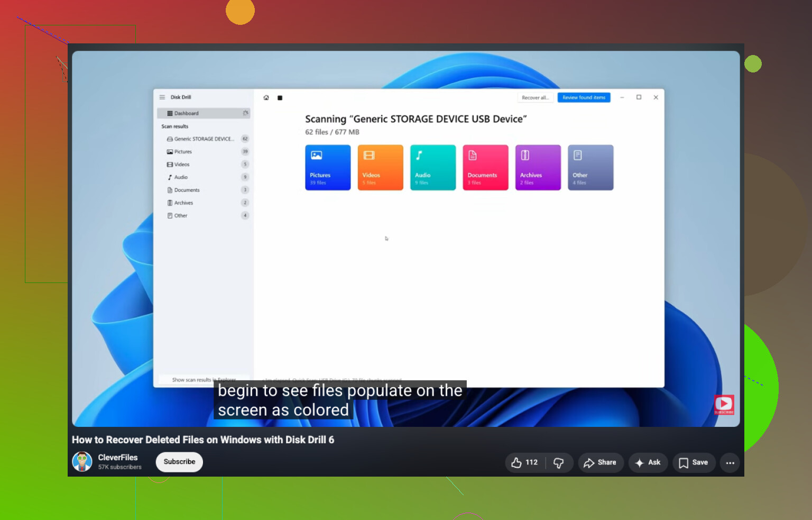Click the Scan results section label

click(x=174, y=126)
